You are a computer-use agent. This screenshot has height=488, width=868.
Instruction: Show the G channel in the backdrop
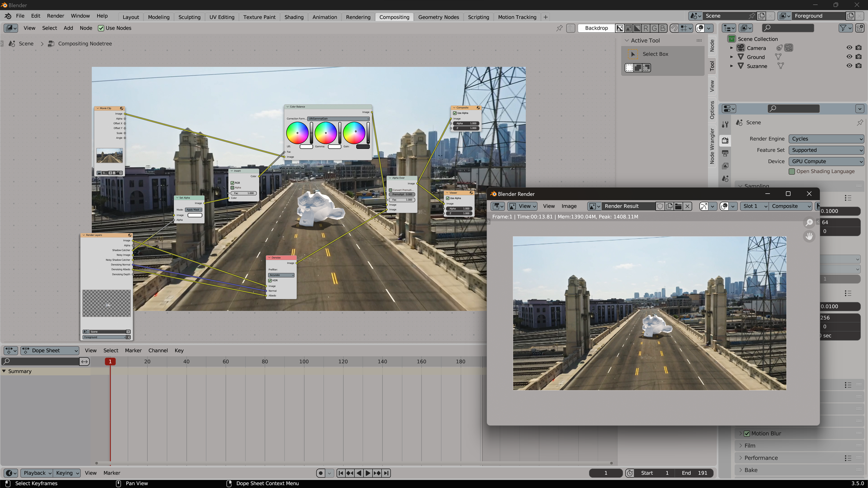point(654,28)
